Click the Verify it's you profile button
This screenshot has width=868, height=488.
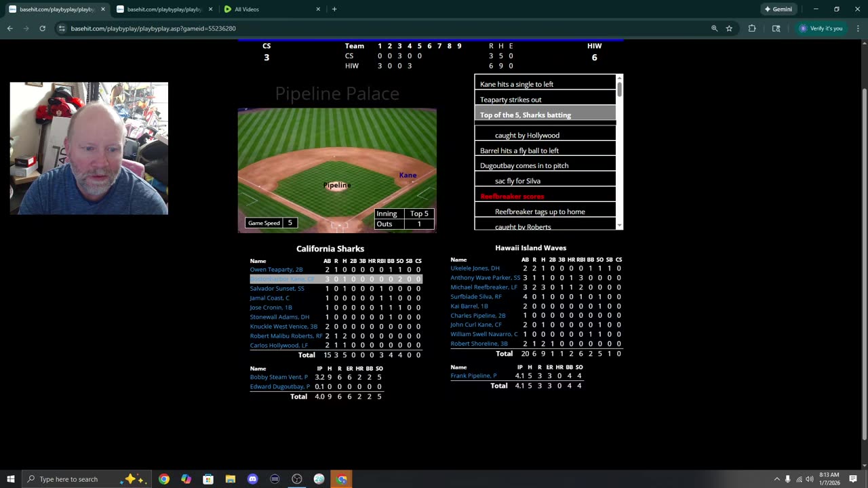tap(821, 28)
